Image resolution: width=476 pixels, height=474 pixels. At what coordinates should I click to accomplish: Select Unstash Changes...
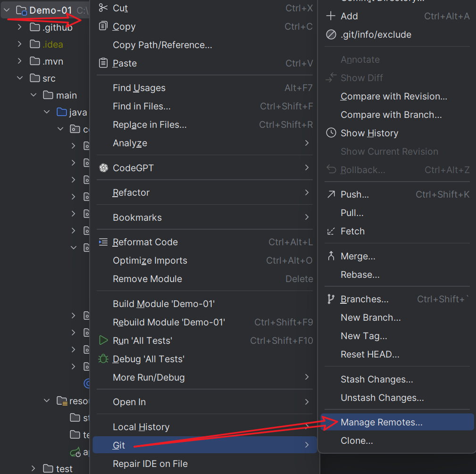coord(397,398)
